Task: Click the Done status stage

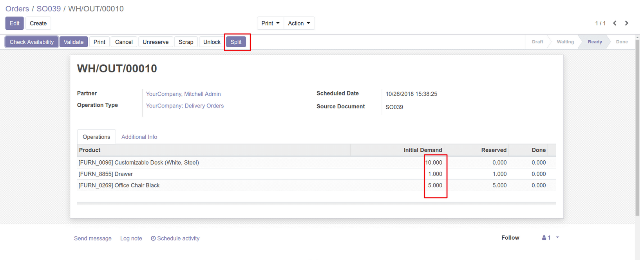Action: 621,42
